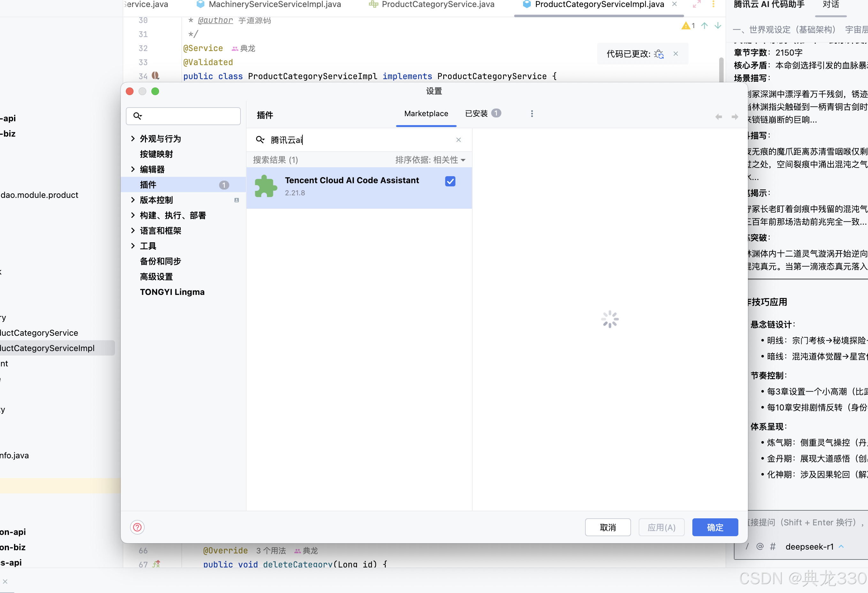The height and width of the screenshot is (593, 868).
Task: Clear the plugin search text
Action: point(458,139)
